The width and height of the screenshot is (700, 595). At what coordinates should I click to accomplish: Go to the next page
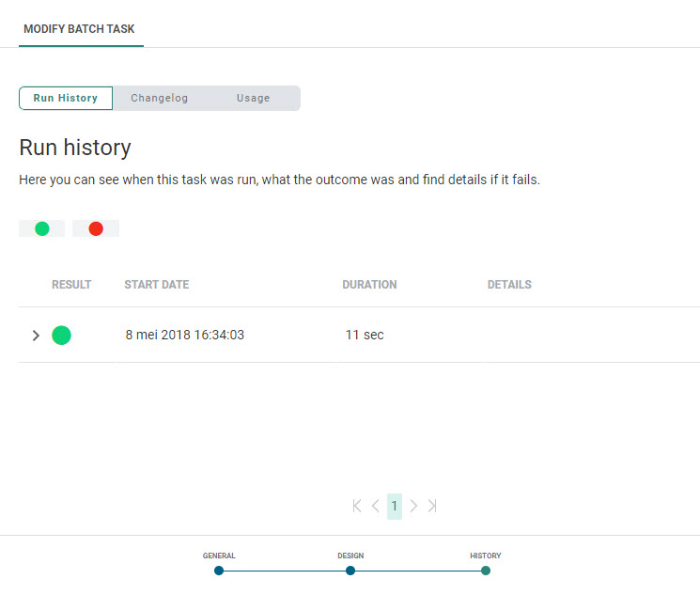pyautogui.click(x=413, y=506)
